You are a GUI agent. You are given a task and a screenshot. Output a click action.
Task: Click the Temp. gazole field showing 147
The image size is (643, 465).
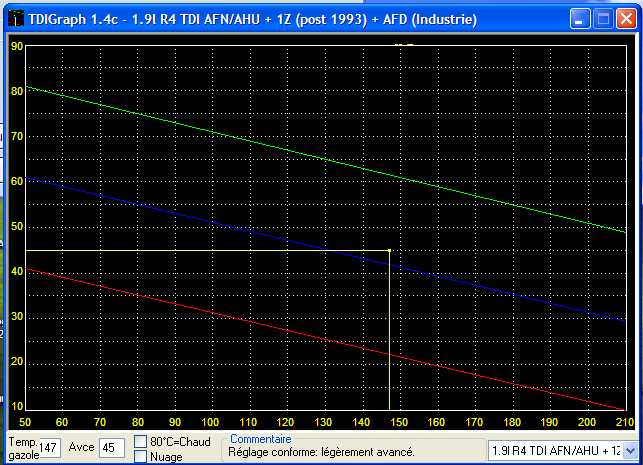pyautogui.click(x=50, y=448)
